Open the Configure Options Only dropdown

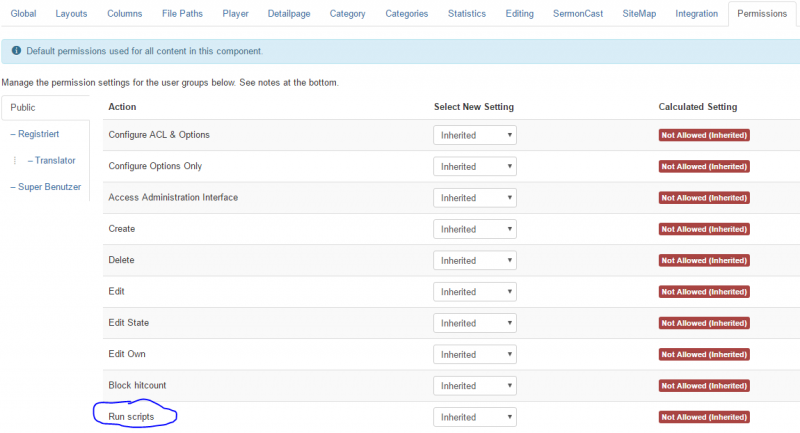(x=475, y=166)
